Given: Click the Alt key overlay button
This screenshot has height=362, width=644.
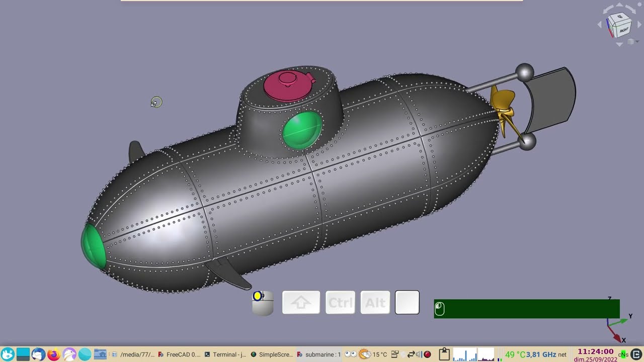Looking at the screenshot, I should pos(375,303).
